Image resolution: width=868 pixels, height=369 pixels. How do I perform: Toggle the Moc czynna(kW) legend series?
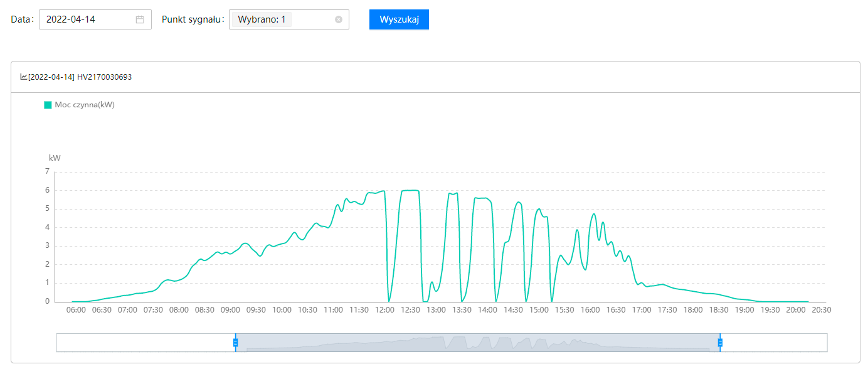coord(80,105)
